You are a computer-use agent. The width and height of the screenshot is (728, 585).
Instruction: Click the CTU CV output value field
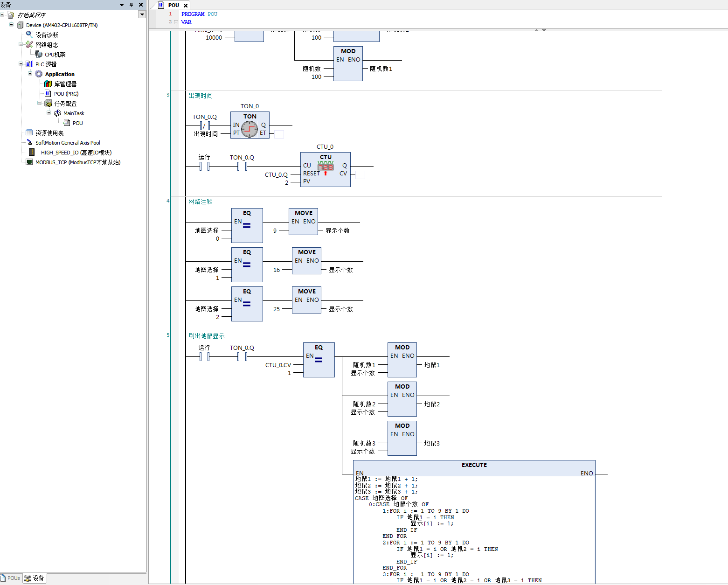point(360,175)
